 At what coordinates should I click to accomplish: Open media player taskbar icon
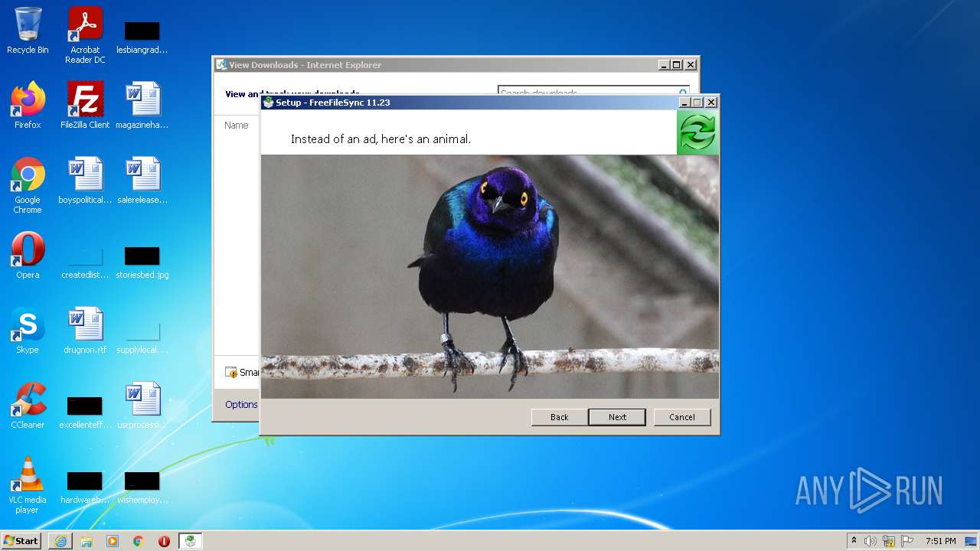[113, 541]
